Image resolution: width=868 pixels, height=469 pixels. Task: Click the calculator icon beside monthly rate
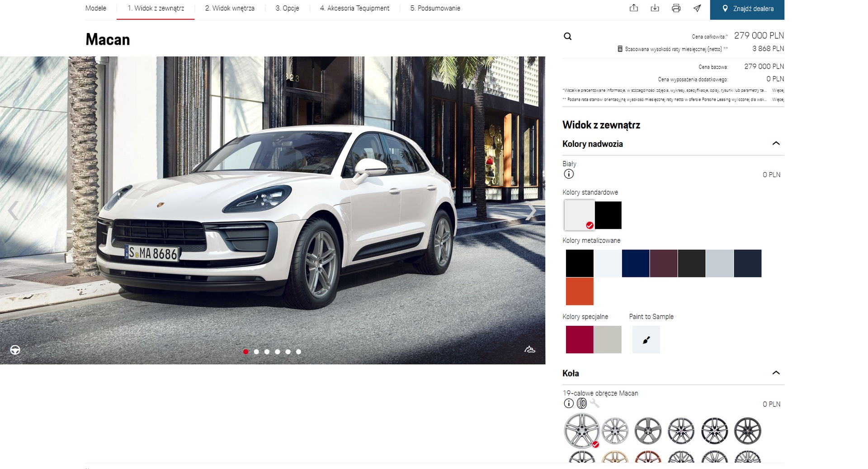pos(620,49)
